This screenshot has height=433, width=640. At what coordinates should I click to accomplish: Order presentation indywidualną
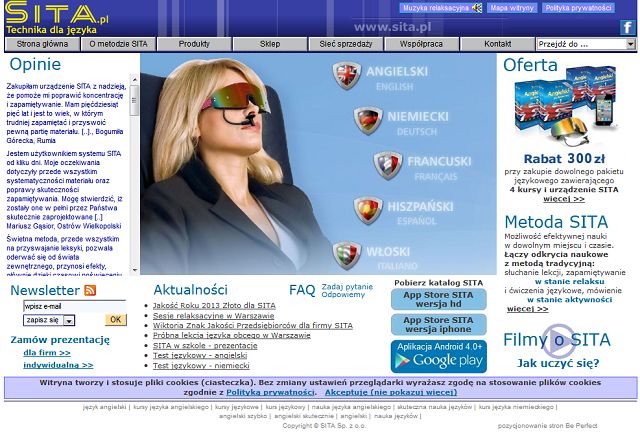pyautogui.click(x=58, y=365)
